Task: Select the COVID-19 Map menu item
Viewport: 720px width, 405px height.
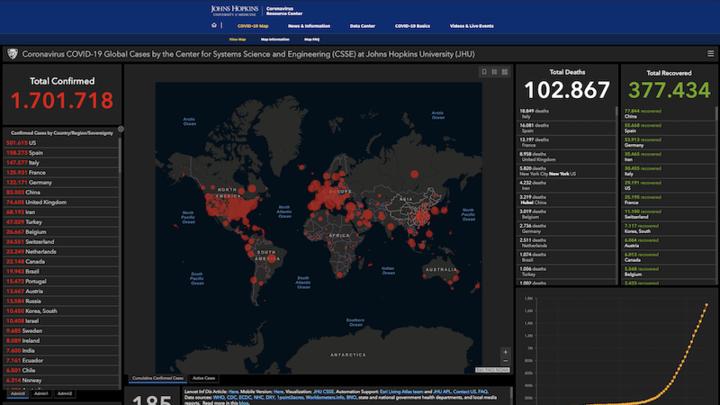Action: [x=253, y=26]
